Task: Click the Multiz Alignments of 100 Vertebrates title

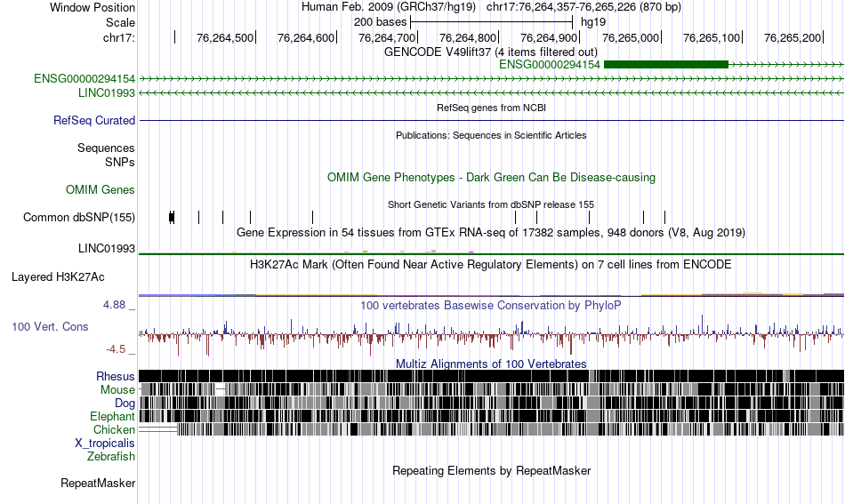Action: point(491,364)
